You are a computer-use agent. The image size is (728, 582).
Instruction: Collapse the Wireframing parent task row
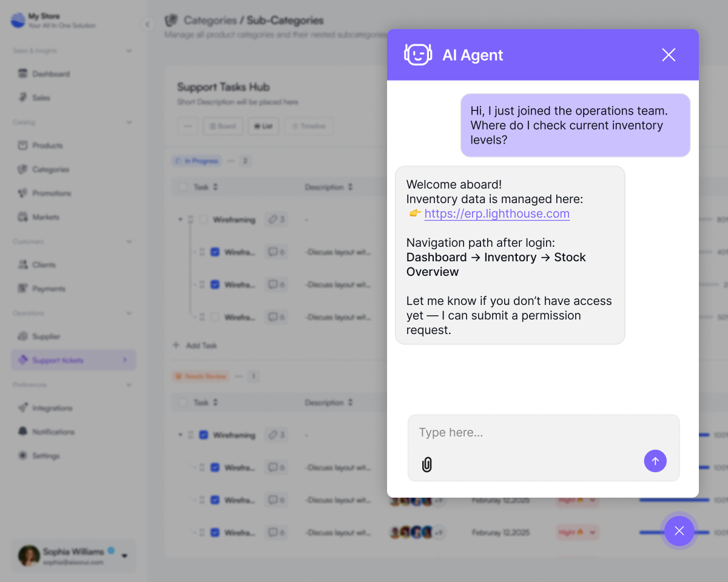180,219
